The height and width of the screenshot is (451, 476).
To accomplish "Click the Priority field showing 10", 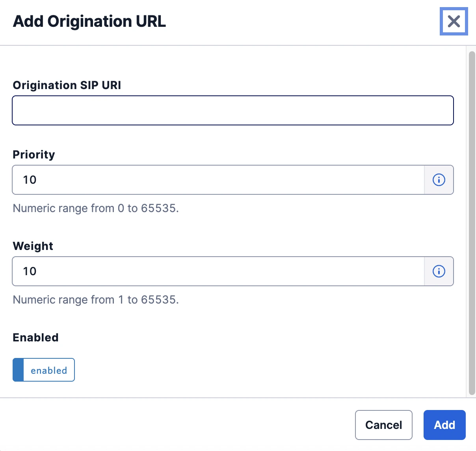I will 217,180.
